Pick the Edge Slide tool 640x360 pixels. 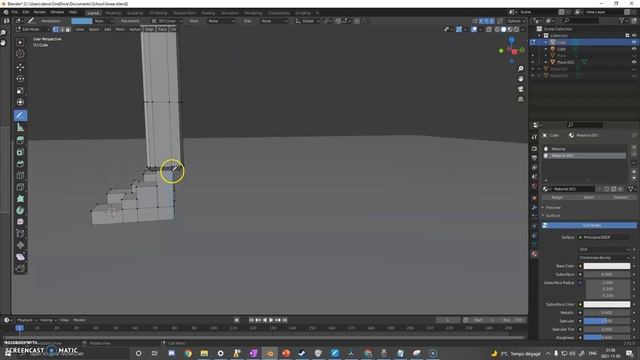[20, 234]
